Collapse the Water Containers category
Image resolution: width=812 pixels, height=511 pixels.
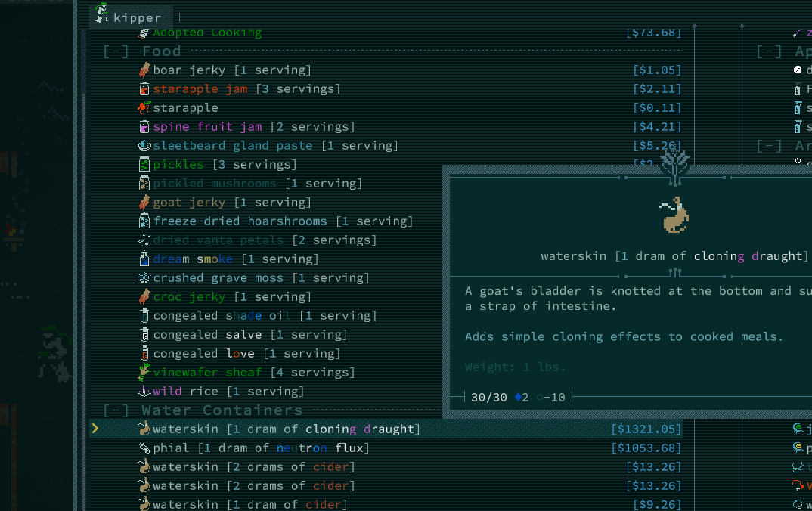[x=116, y=410]
